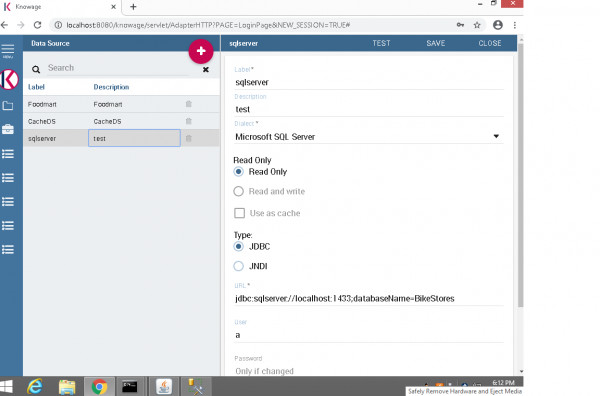Open the hamburger Menu icon

8,51
